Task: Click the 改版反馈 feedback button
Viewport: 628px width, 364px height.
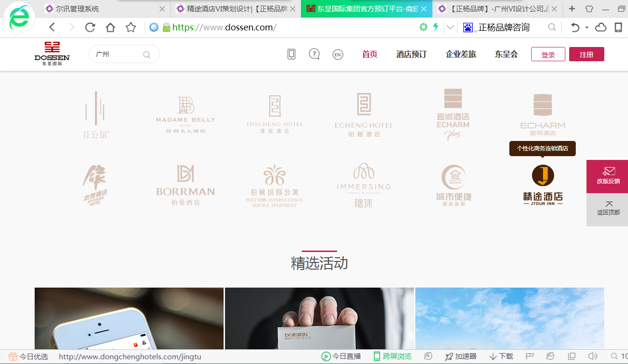Action: (x=608, y=177)
